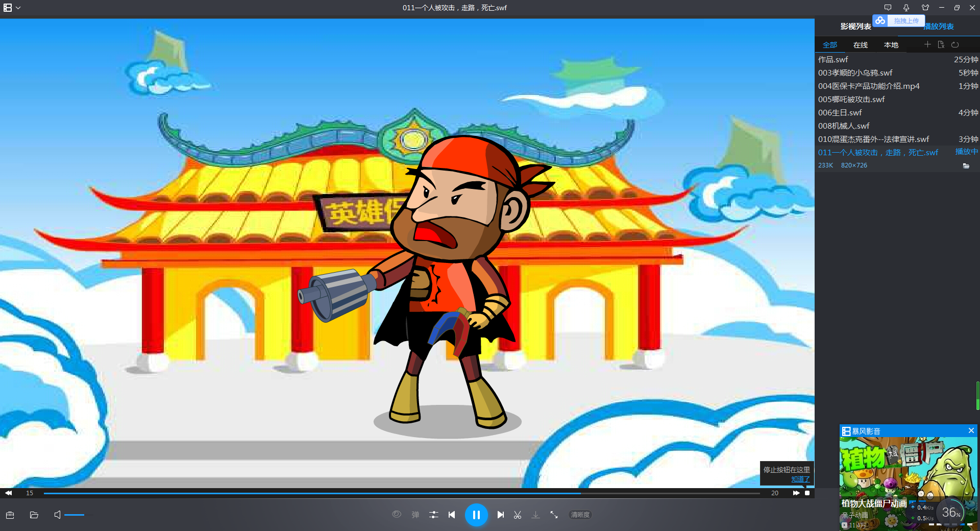Toggle the playlist loop mode icon
The image size is (980, 531).
click(955, 44)
